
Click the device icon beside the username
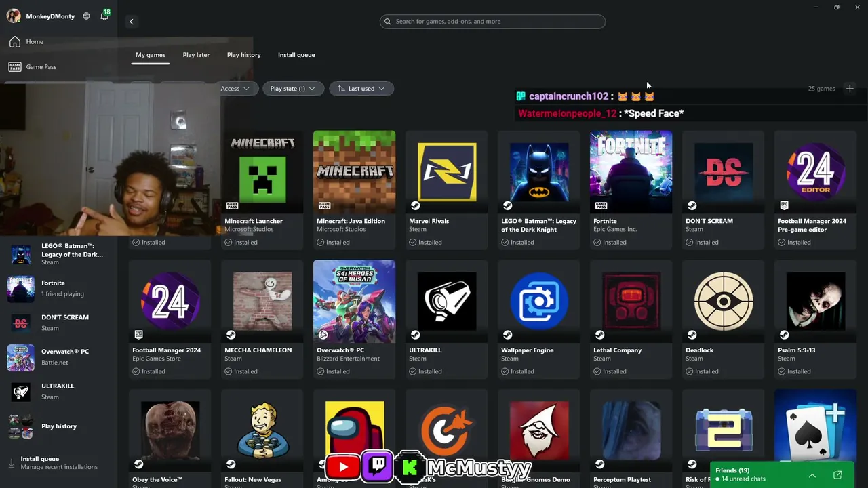pyautogui.click(x=86, y=16)
